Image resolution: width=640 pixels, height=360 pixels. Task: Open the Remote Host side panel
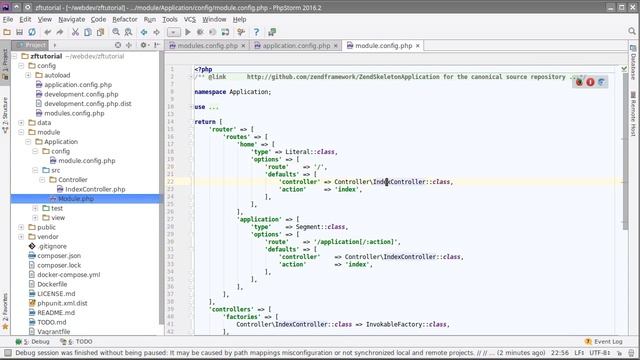(x=633, y=113)
